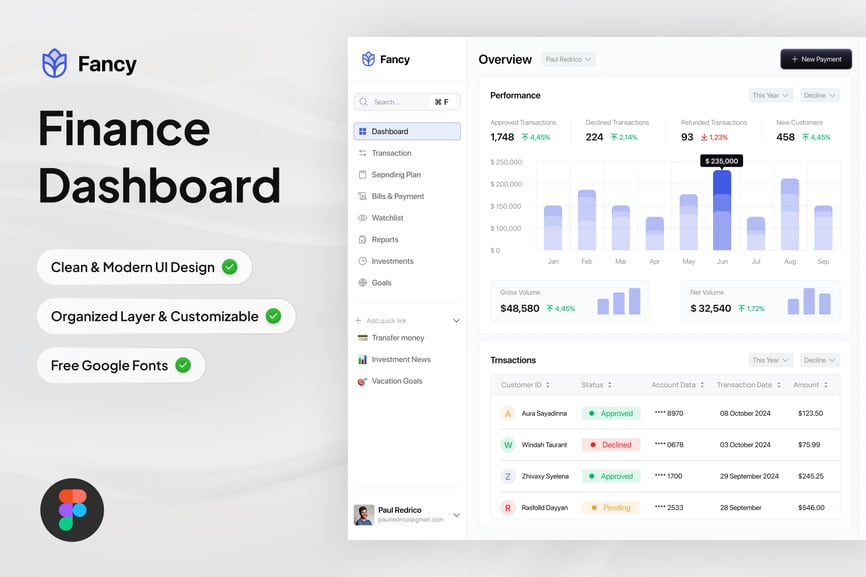This screenshot has height=577, width=866.
Task: Click the Watchlist eye icon
Action: (x=362, y=218)
